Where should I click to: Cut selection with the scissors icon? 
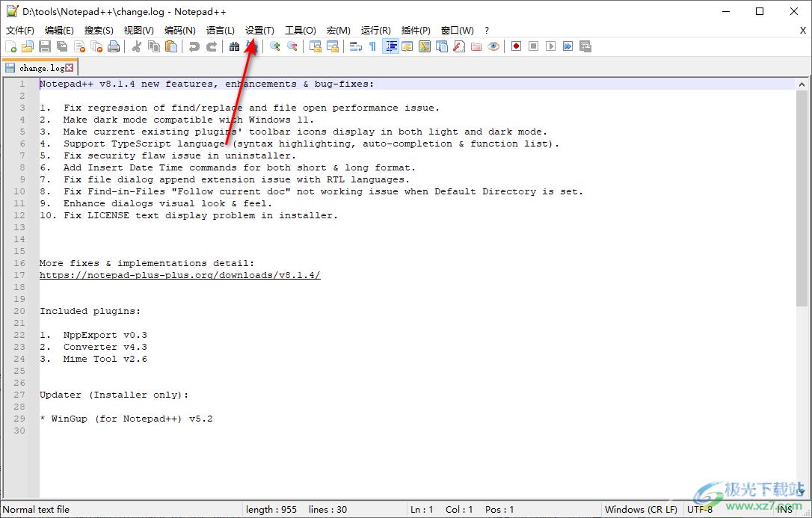137,46
